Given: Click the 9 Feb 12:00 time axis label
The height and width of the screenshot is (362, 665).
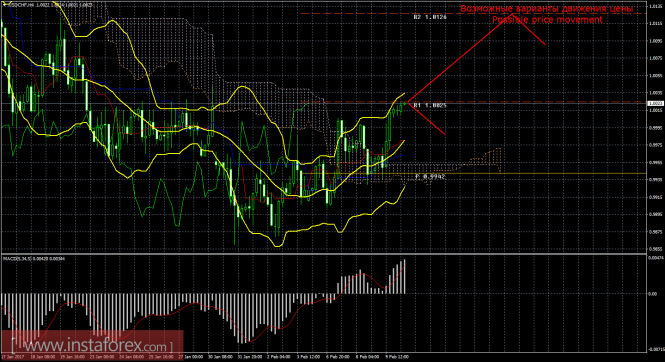Looking at the screenshot, I should pos(397,357).
